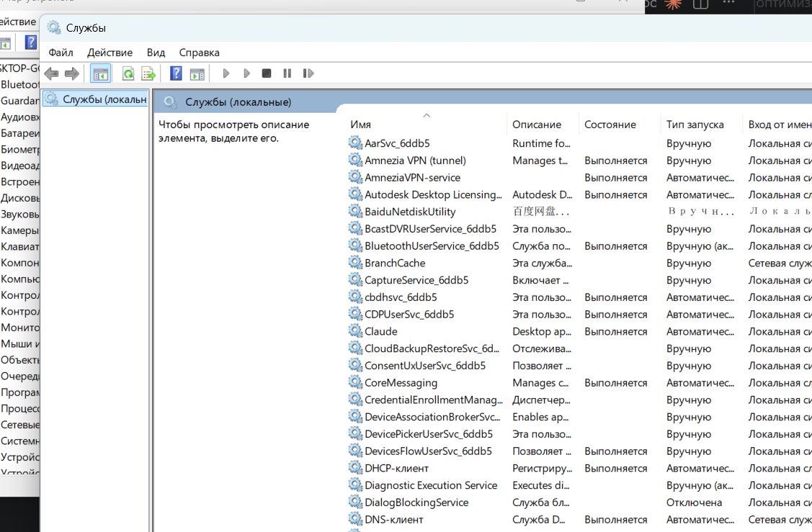Select Батареи in Device Manager behind

19,133
